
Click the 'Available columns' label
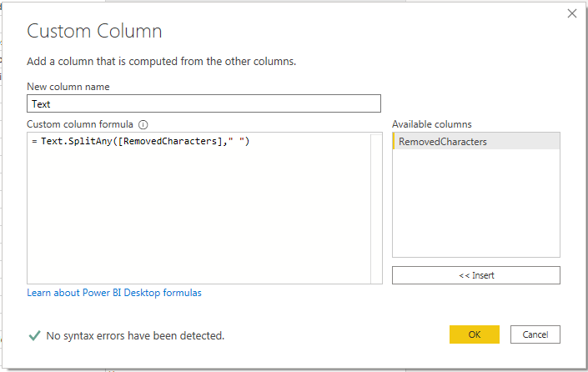(x=431, y=124)
